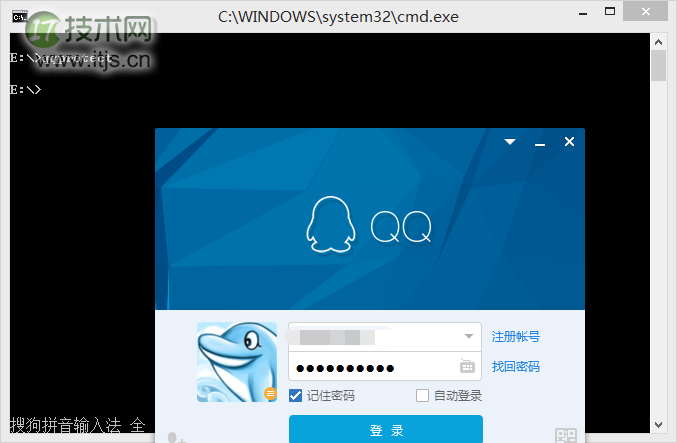The image size is (677, 443).
Task: Open the soft keyboard icon in password field
Action: 467,366
